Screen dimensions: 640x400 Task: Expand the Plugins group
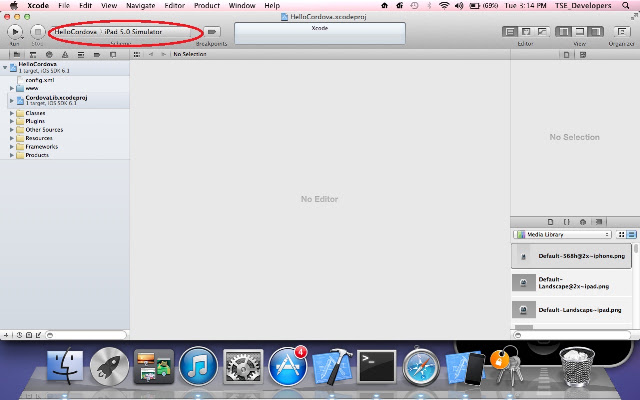[x=12, y=121]
